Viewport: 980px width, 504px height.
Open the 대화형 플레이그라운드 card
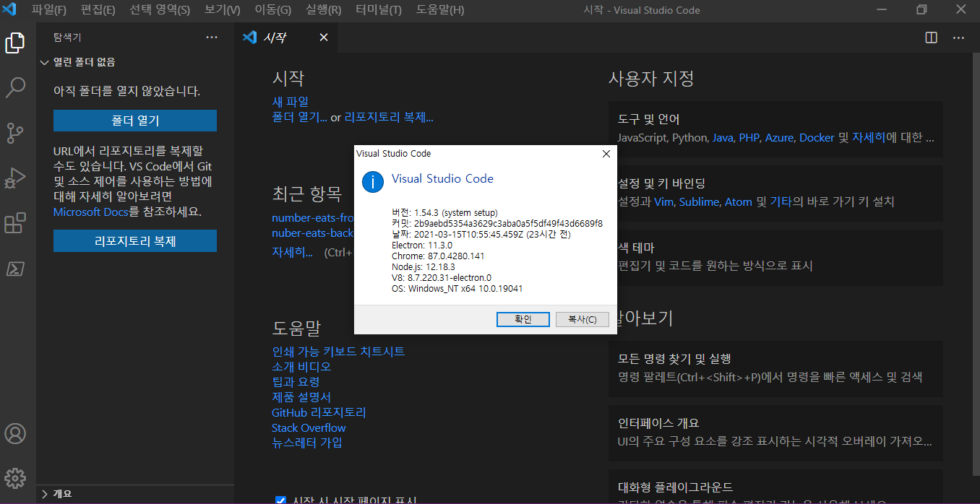coord(775,487)
